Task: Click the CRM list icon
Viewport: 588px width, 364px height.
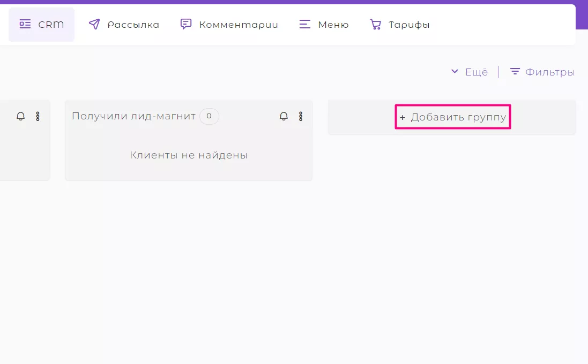Action: click(x=25, y=24)
